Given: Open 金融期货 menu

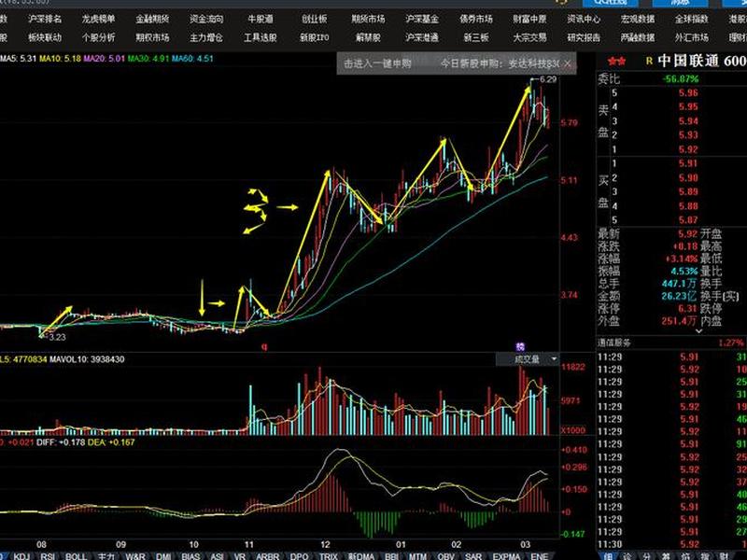Looking at the screenshot, I should (x=152, y=20).
